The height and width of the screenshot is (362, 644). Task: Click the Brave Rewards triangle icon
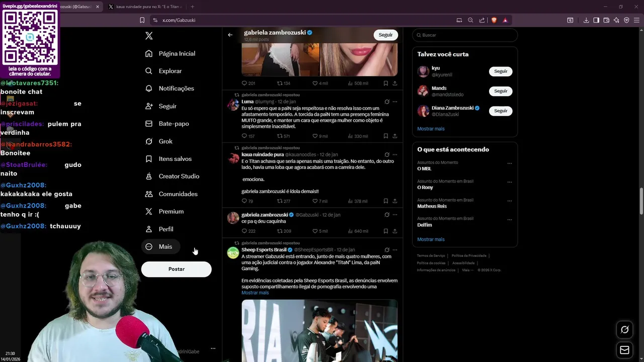505,20
